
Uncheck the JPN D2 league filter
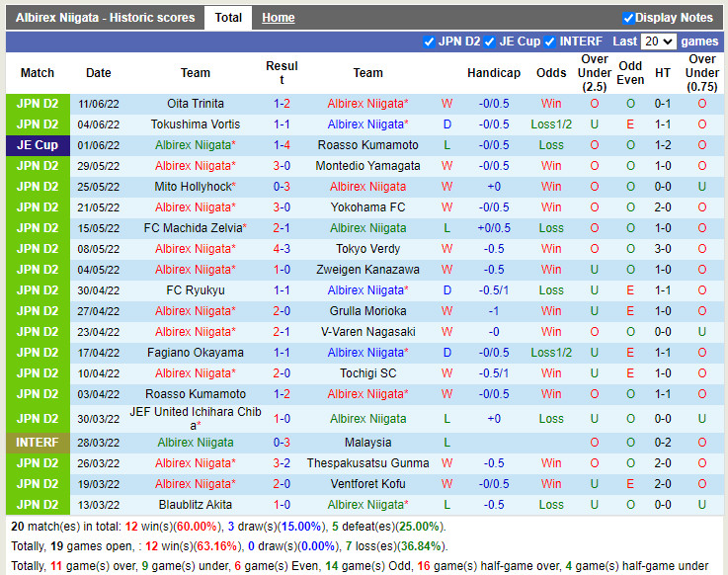pyautogui.click(x=429, y=41)
